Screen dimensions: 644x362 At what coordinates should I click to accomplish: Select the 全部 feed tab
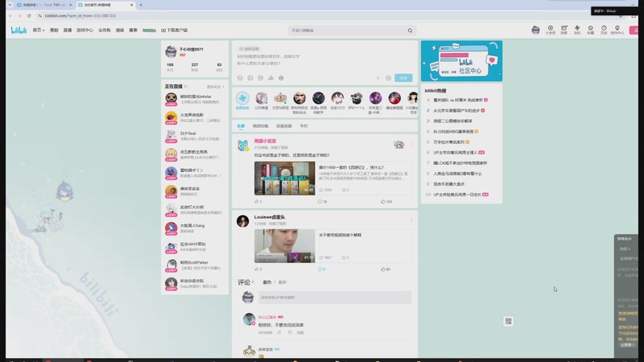click(241, 126)
